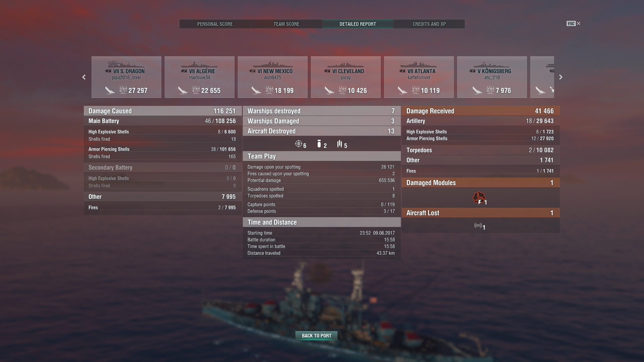Screen dimensions: 644x362
Task: Close the report with ESC button
Action: tap(574, 23)
